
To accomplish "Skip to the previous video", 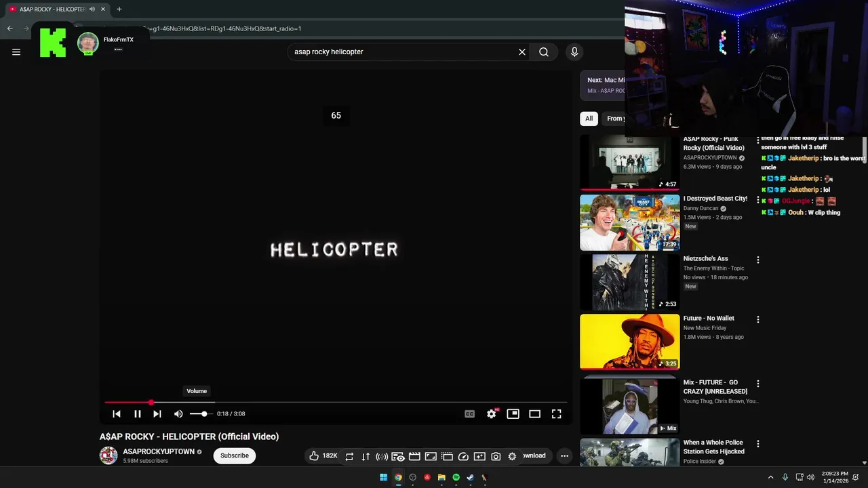I will [117, 413].
